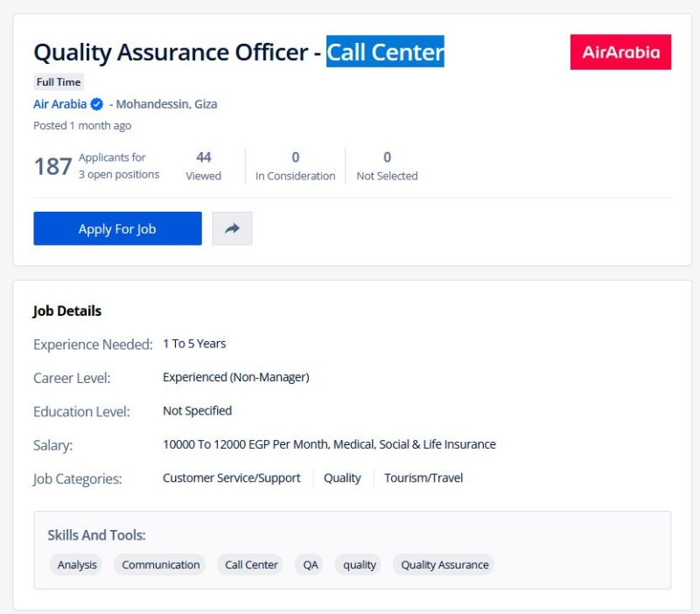This screenshot has height=614, width=700.
Task: Click the 'Skills And Tools:' heading
Action: [96, 535]
